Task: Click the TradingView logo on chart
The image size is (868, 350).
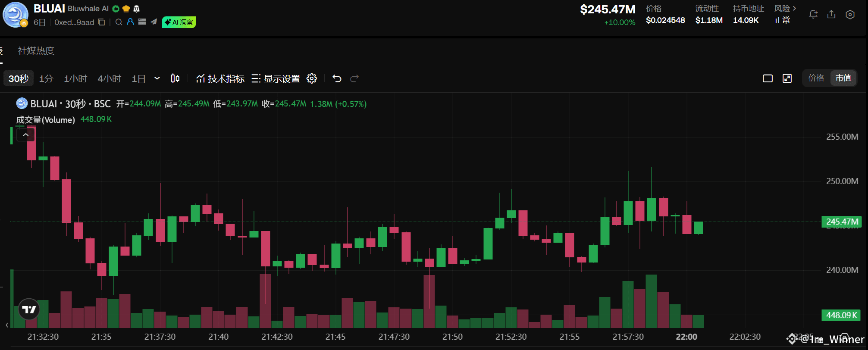Action: coord(29,309)
